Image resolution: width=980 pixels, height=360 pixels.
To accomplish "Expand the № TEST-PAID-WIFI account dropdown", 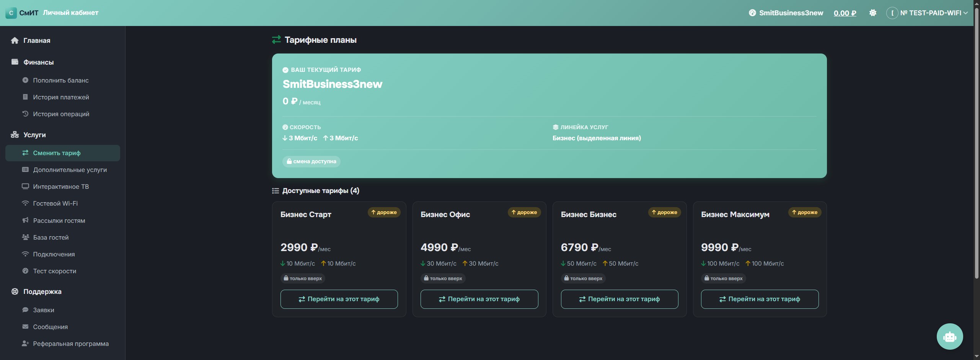I will pos(928,13).
